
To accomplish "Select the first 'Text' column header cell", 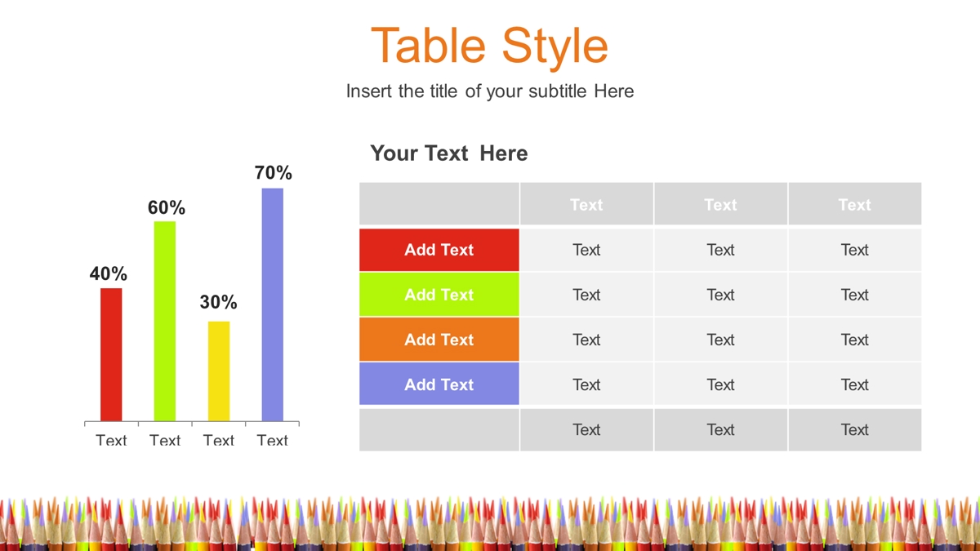I will 586,204.
